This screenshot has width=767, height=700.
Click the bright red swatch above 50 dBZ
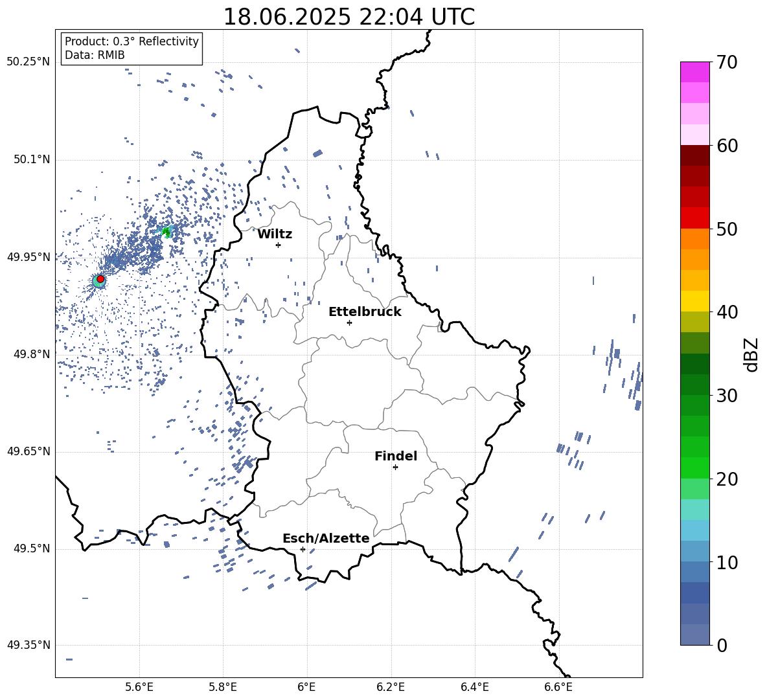click(x=695, y=218)
